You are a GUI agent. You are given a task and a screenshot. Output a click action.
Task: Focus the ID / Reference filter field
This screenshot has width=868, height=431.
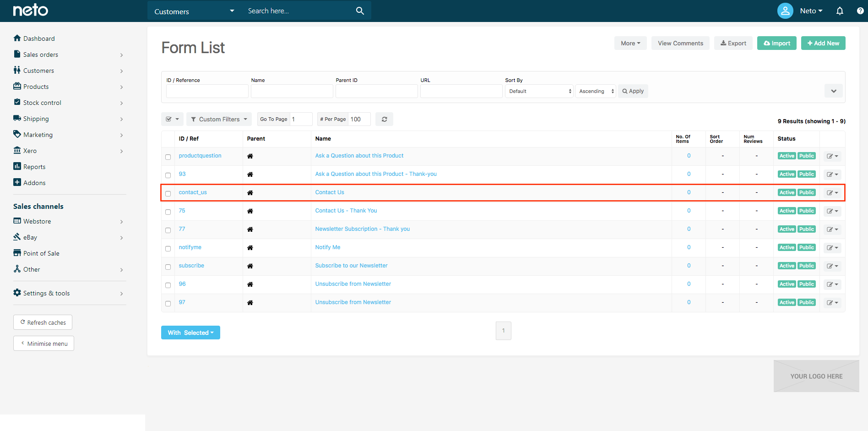pyautogui.click(x=207, y=91)
